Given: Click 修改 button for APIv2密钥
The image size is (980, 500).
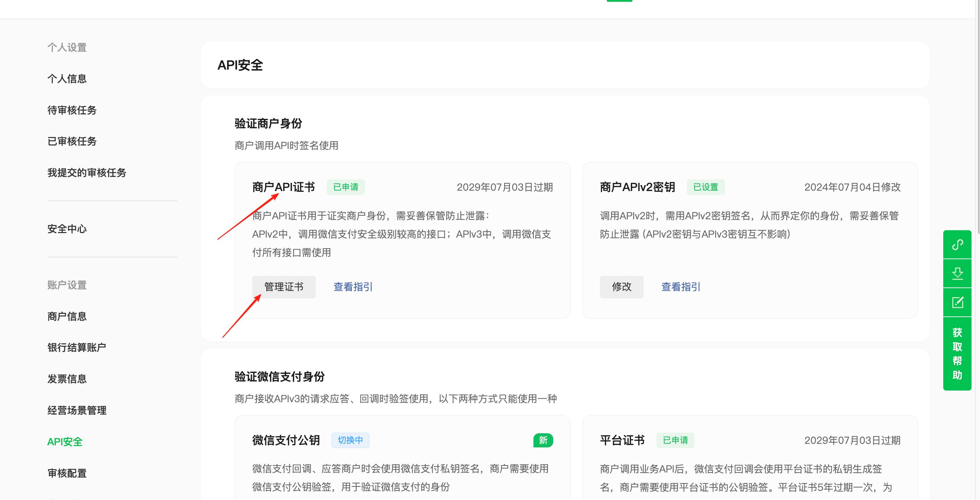Looking at the screenshot, I should pos(622,287).
